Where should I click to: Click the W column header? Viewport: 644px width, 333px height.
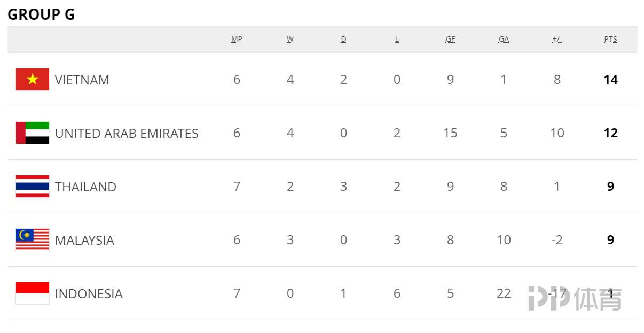click(290, 40)
